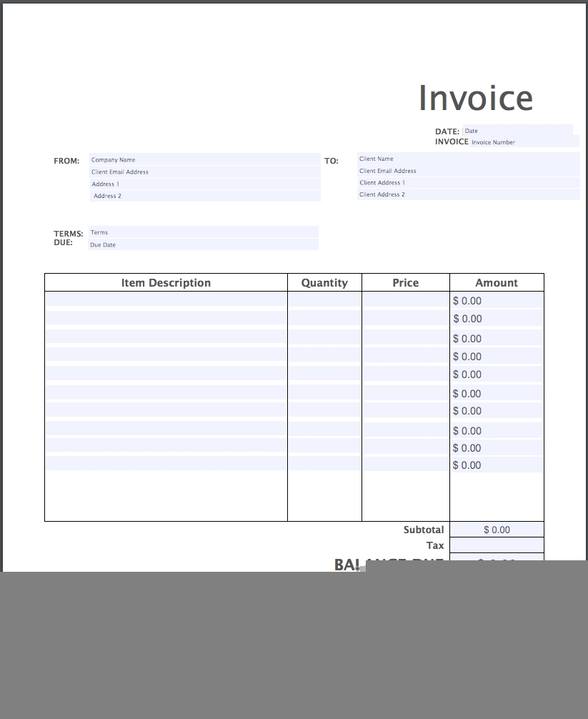Click the Subtotal value field

coord(497,530)
